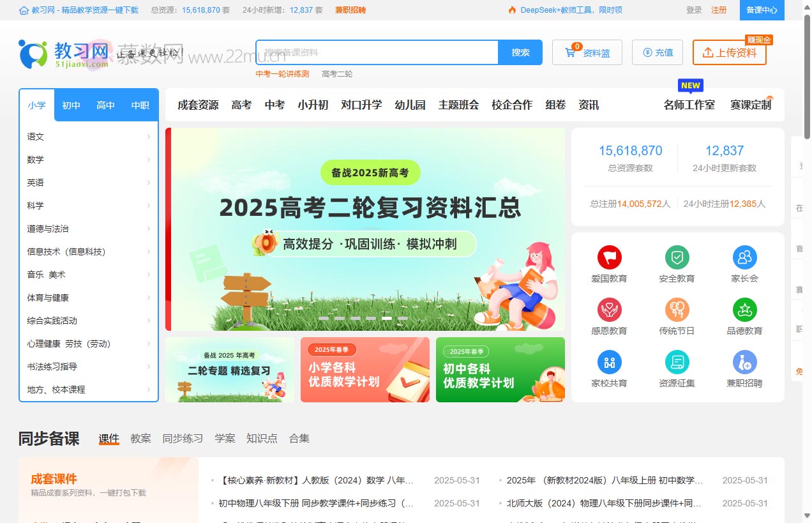The height and width of the screenshot is (523, 812).
Task: Click the 上传资料 upload button
Action: coord(730,54)
